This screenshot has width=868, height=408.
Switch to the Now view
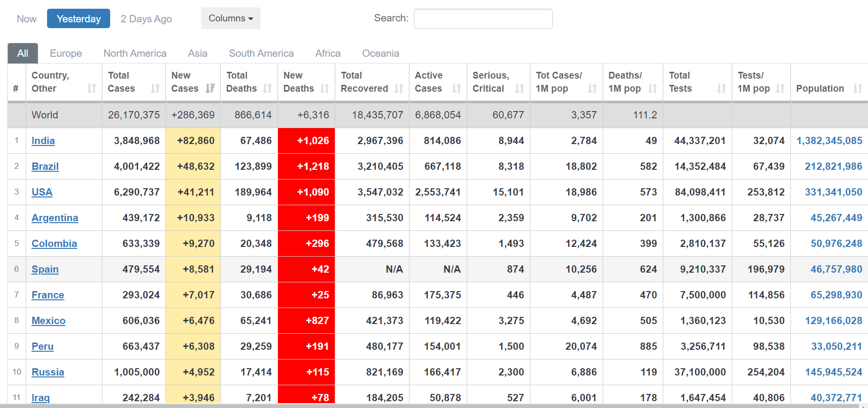27,19
